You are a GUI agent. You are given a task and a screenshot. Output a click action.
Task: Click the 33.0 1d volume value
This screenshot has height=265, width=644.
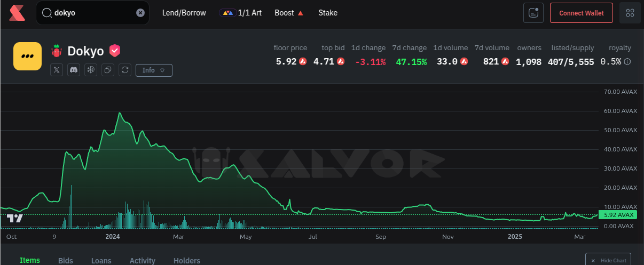click(447, 61)
